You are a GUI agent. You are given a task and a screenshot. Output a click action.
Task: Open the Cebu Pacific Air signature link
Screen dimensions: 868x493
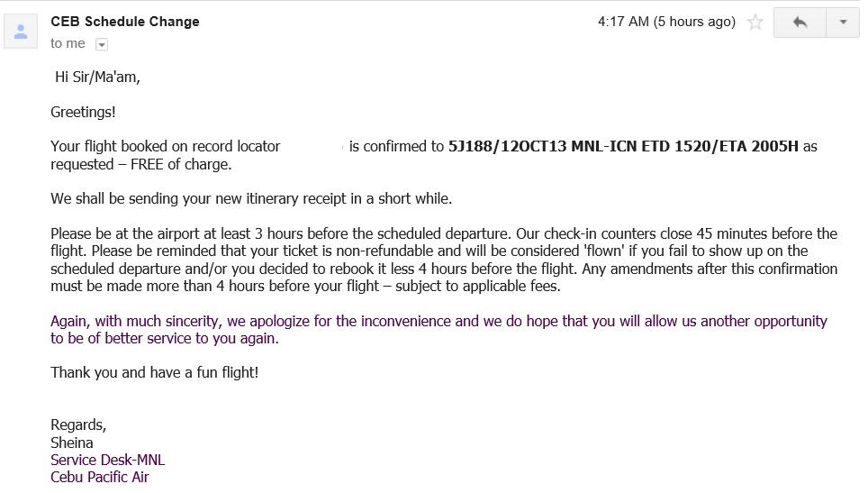pos(99,477)
